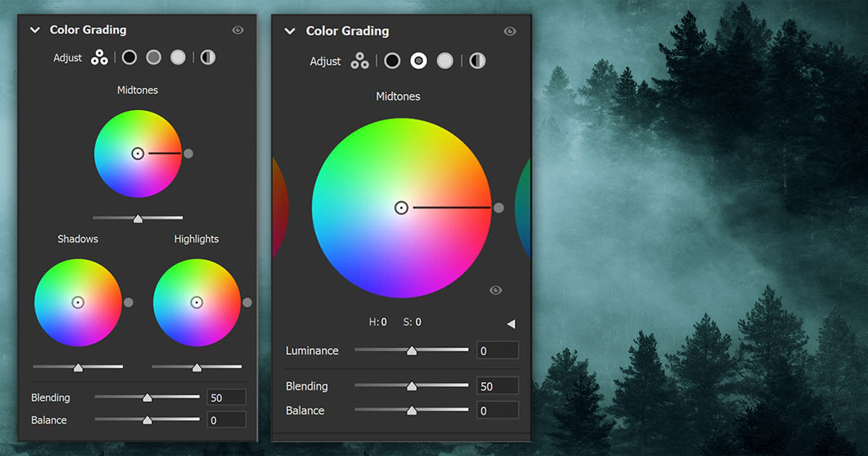Click the disclosure triangle beside H and S values
This screenshot has height=456, width=868.
pyautogui.click(x=511, y=324)
